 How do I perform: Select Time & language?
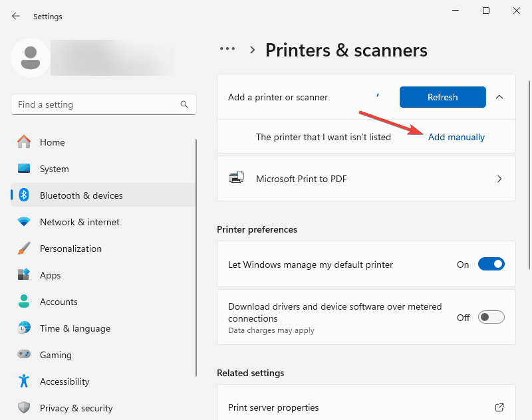pos(103,328)
